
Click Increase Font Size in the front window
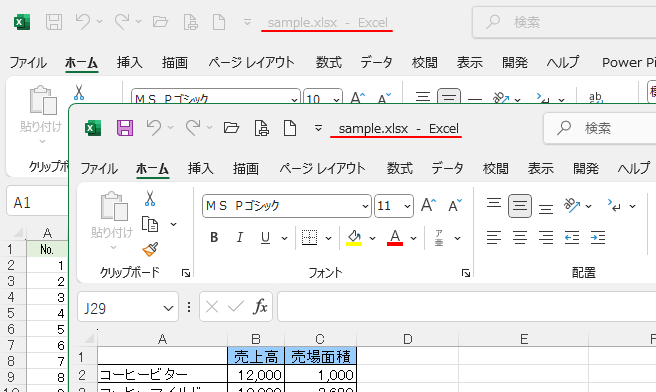pyautogui.click(x=428, y=205)
